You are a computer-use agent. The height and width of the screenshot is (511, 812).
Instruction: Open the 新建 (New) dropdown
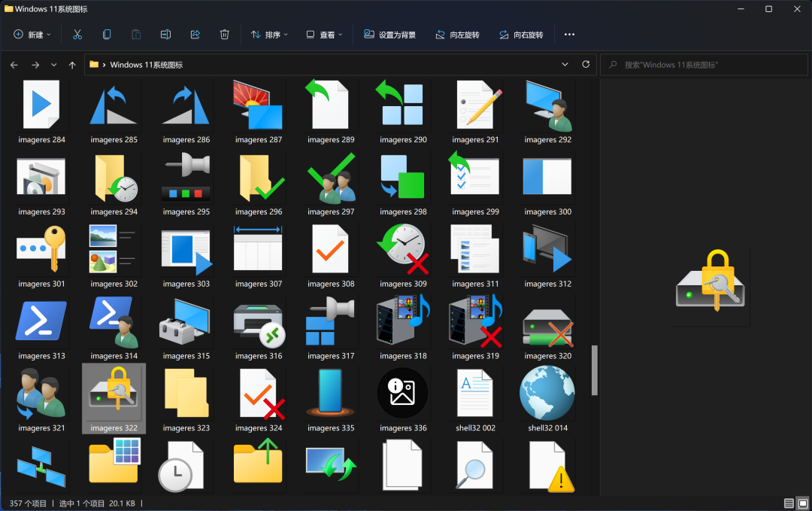pos(32,35)
